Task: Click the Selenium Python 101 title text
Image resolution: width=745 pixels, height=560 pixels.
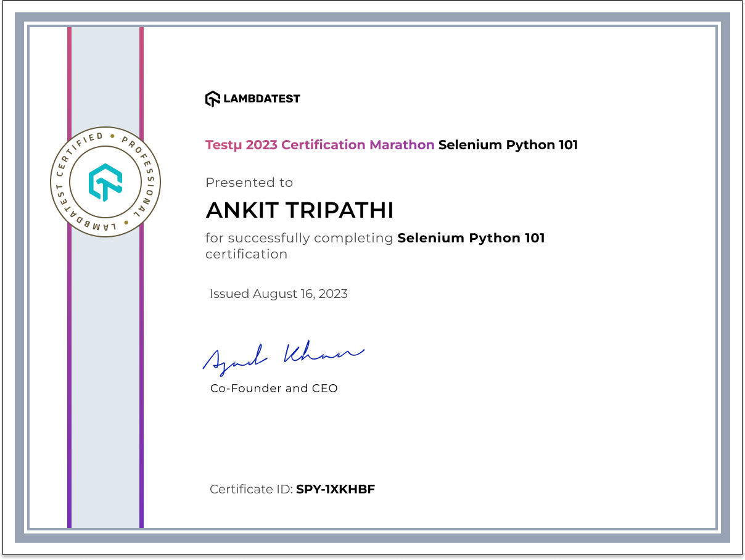Action: point(508,144)
